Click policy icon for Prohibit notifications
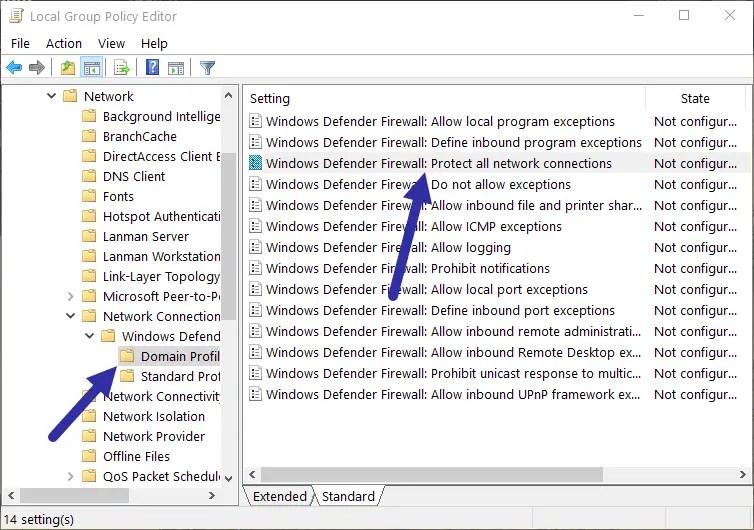The width and height of the screenshot is (754, 530). click(x=255, y=268)
